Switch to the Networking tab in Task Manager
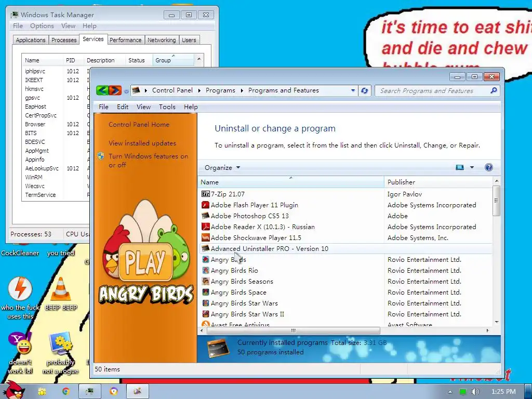This screenshot has width=532, height=399. tap(162, 40)
